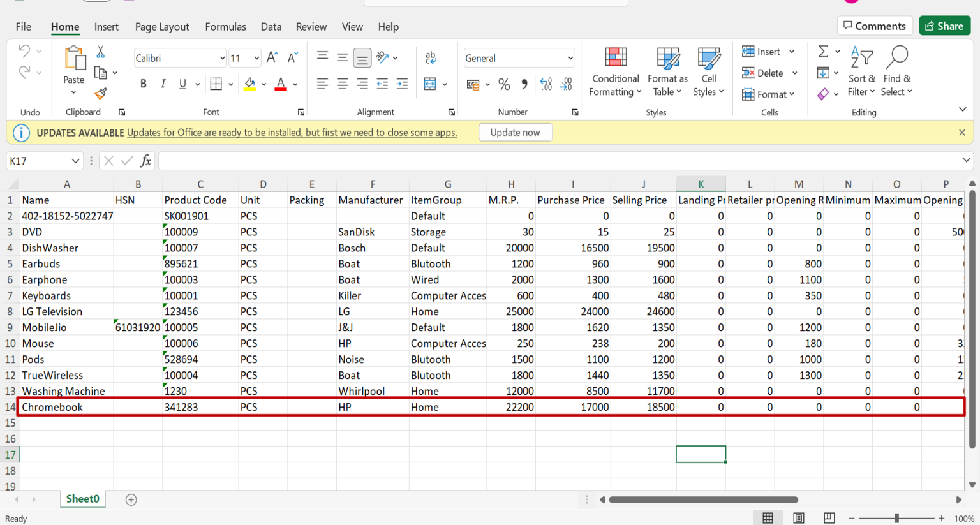The image size is (980, 525).
Task: Click the horizontal scrollbar thumb
Action: pyautogui.click(x=704, y=499)
